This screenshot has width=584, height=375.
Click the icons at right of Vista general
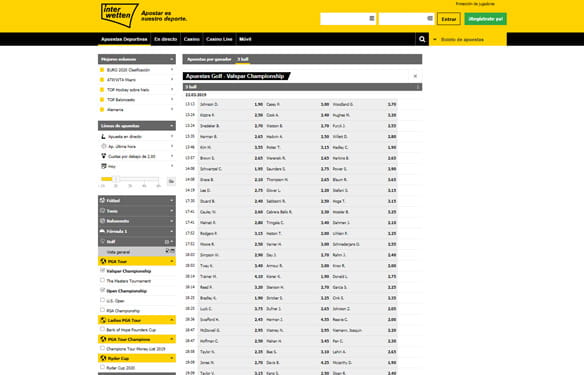pos(170,251)
